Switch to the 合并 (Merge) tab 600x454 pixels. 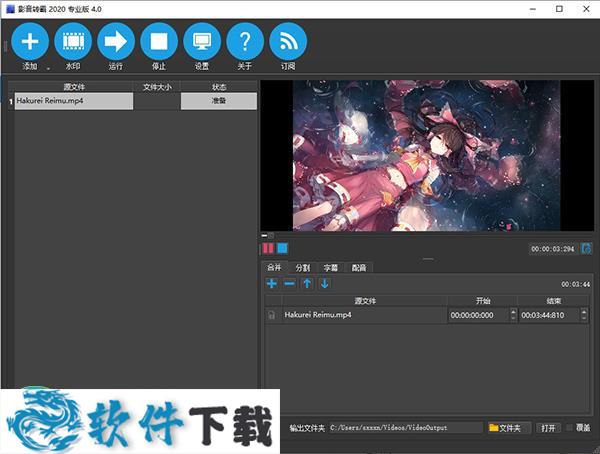(x=274, y=267)
